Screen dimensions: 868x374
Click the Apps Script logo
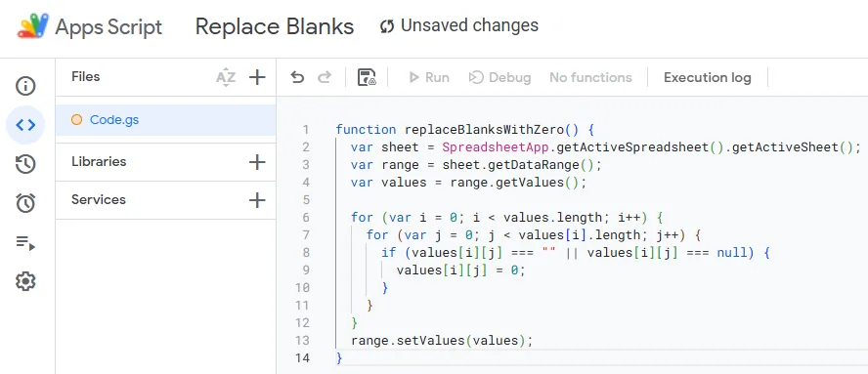tap(34, 26)
